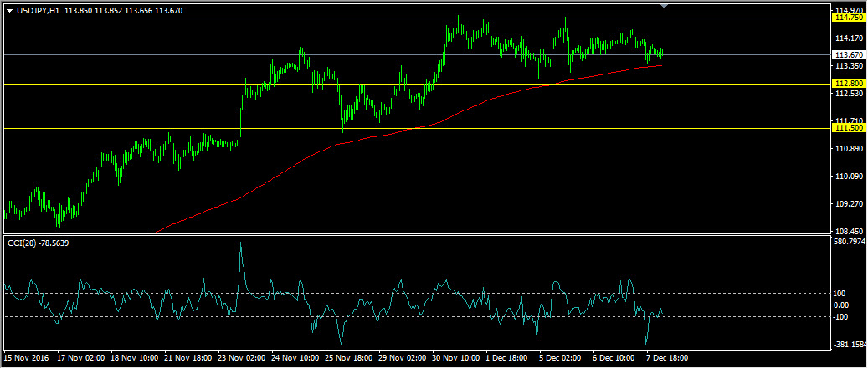Image resolution: width=868 pixels, height=369 pixels.
Task: Click the -381.1584 CCI scale value
Action: tap(850, 345)
